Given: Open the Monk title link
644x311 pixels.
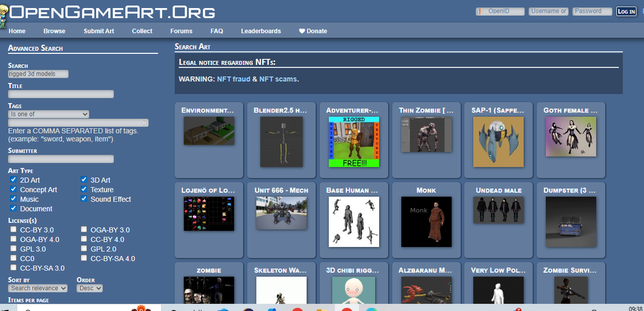Looking at the screenshot, I should (x=426, y=190).
